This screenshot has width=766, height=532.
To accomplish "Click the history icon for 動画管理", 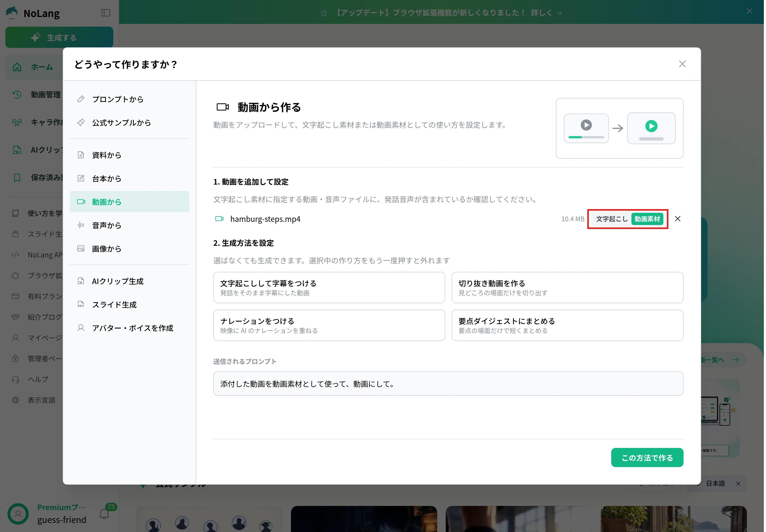I will pos(17,95).
